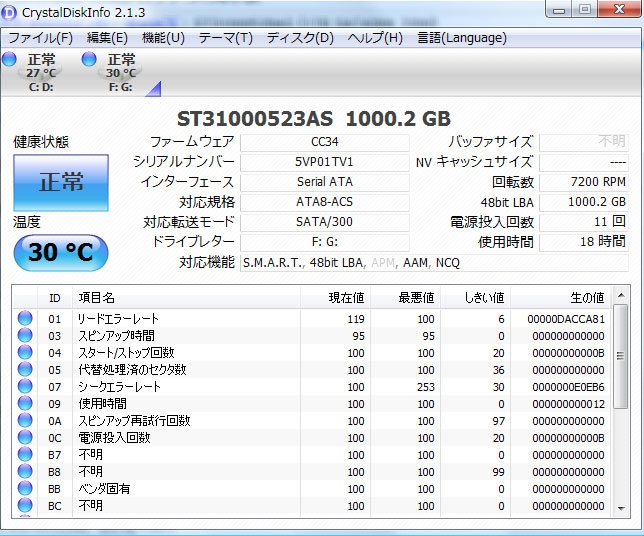The width and height of the screenshot is (644, 536).
Task: Click the 現在値 column header
Action: click(335, 298)
